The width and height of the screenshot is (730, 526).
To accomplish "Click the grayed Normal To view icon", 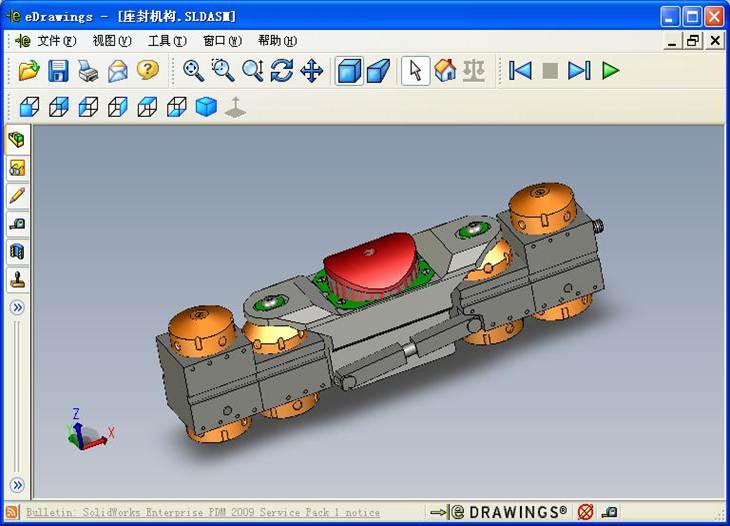I will [x=236, y=107].
